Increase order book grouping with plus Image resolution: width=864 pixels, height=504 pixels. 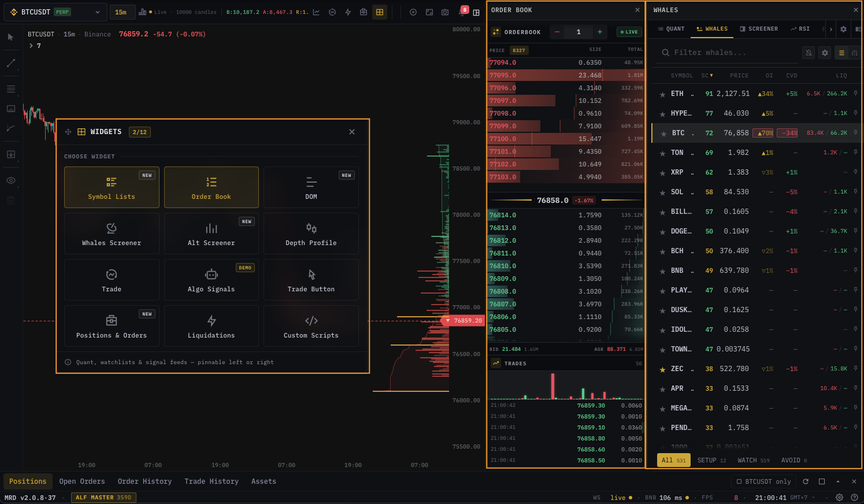tap(600, 32)
